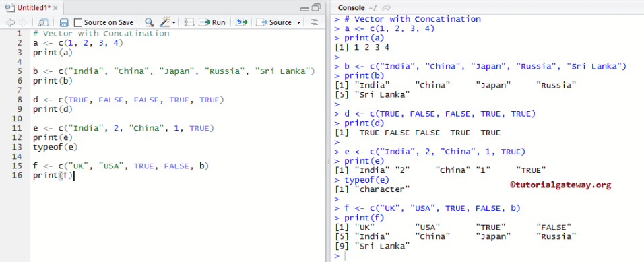Click "UK" string on editor line 15
This screenshot has height=262, width=644.
pos(78,166)
